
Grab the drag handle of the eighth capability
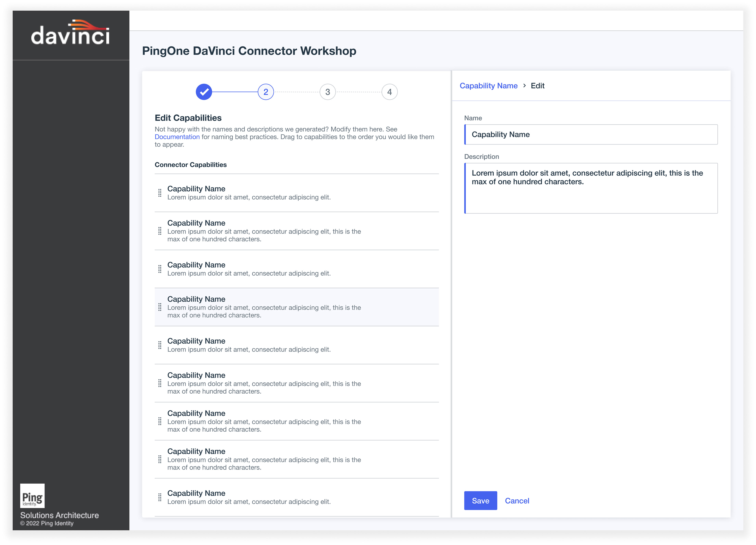(x=160, y=459)
